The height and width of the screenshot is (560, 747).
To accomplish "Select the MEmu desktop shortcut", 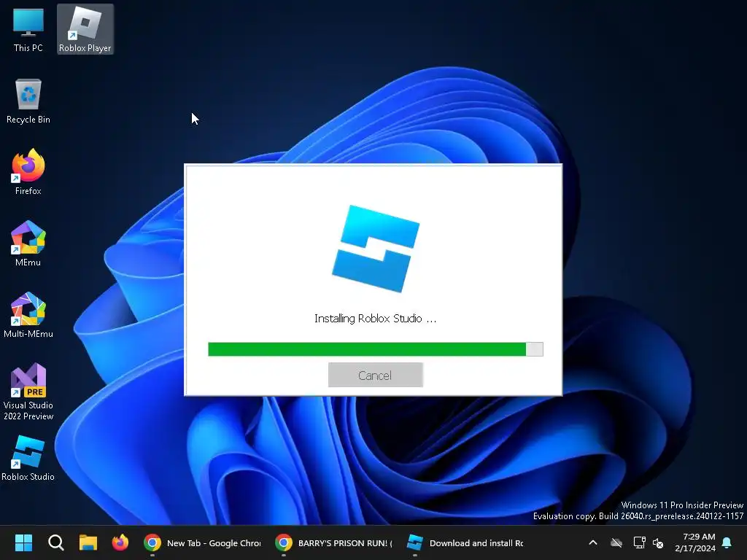I will [28, 244].
